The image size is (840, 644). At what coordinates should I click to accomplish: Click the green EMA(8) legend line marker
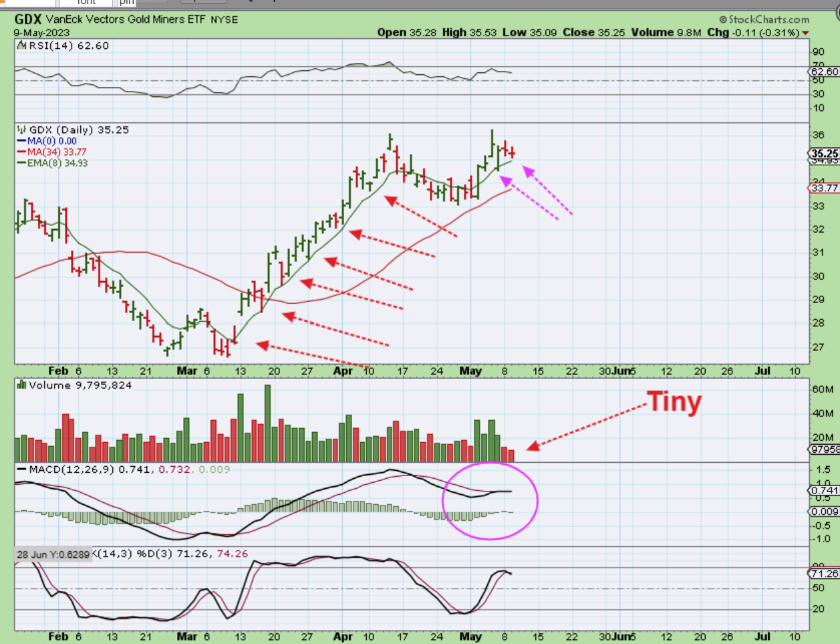21,163
